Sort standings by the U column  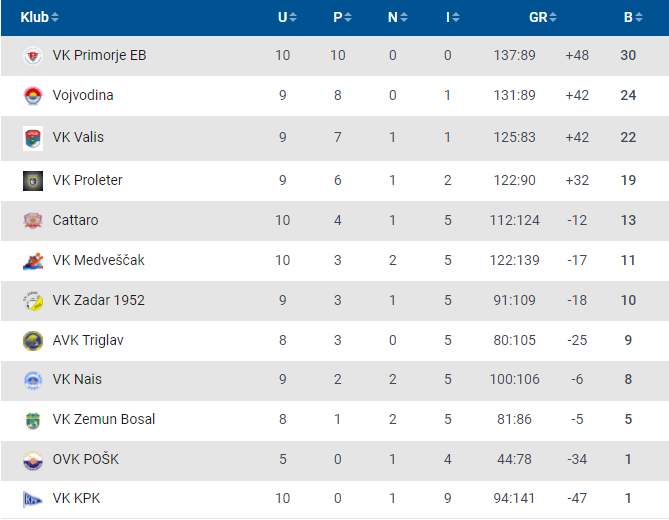(287, 17)
